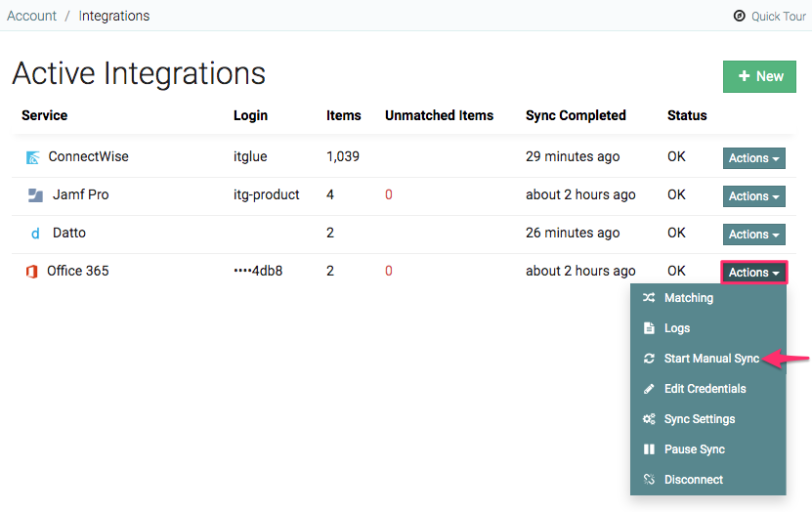
Task: Click Jamf Pro's 'about 2 hours ago'
Action: pyautogui.click(x=580, y=195)
